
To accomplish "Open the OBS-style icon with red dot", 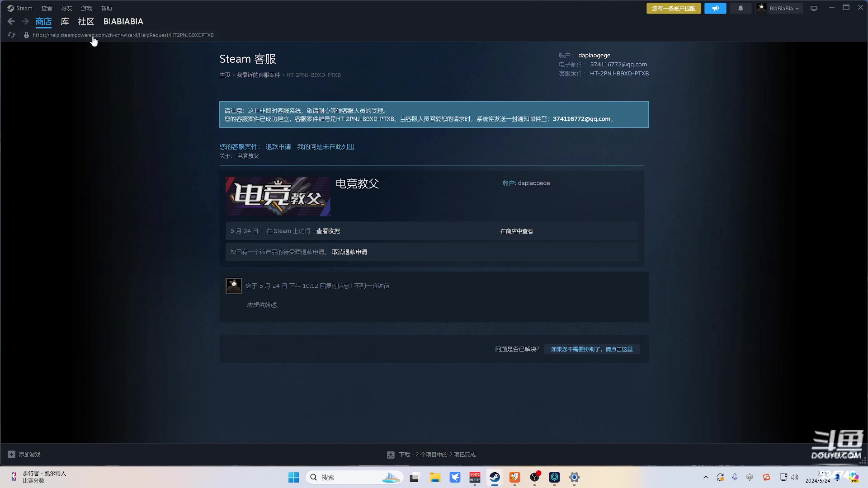I will coord(535,477).
